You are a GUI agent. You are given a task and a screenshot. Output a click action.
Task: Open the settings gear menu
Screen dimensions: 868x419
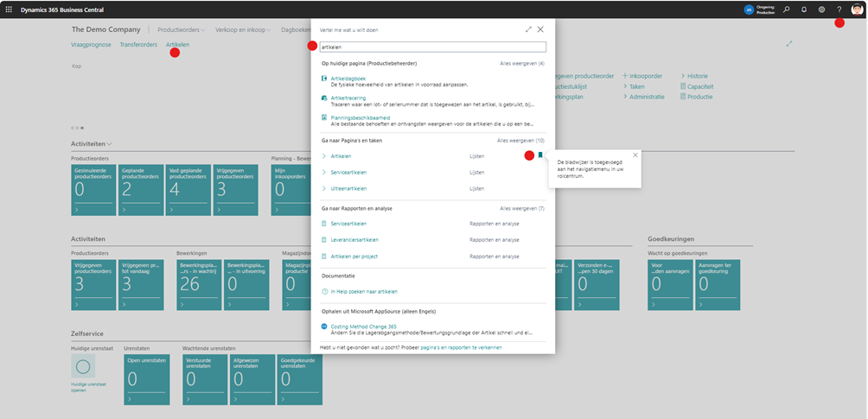coord(821,10)
